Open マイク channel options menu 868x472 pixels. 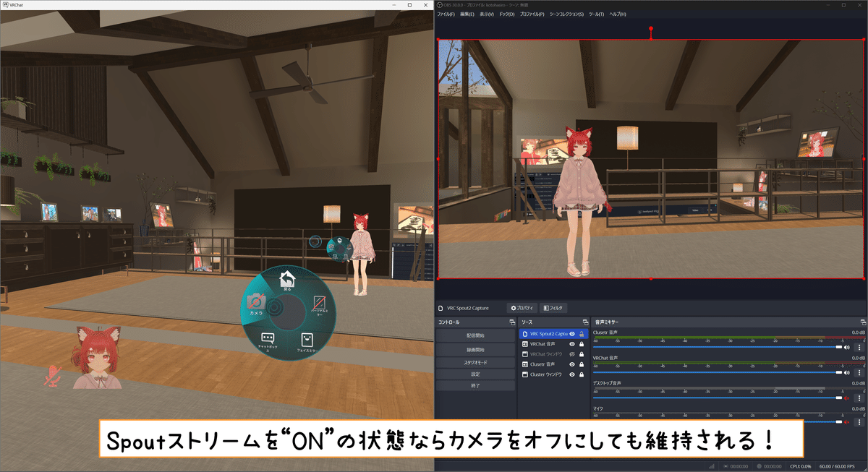point(859,421)
